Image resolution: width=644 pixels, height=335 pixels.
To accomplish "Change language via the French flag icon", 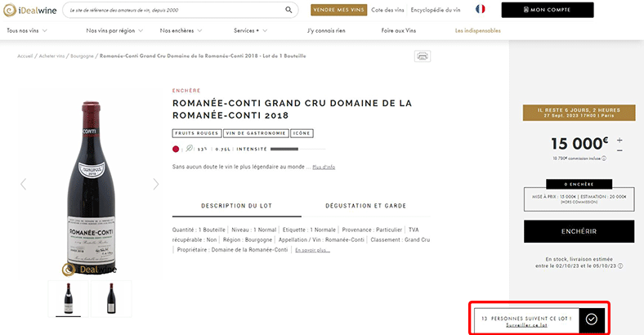I will 480,9.
